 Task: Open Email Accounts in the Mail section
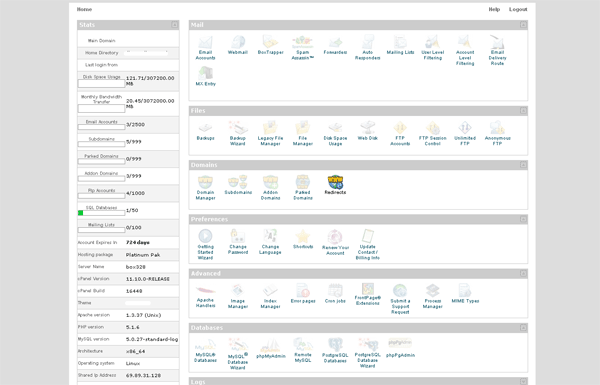[205, 48]
